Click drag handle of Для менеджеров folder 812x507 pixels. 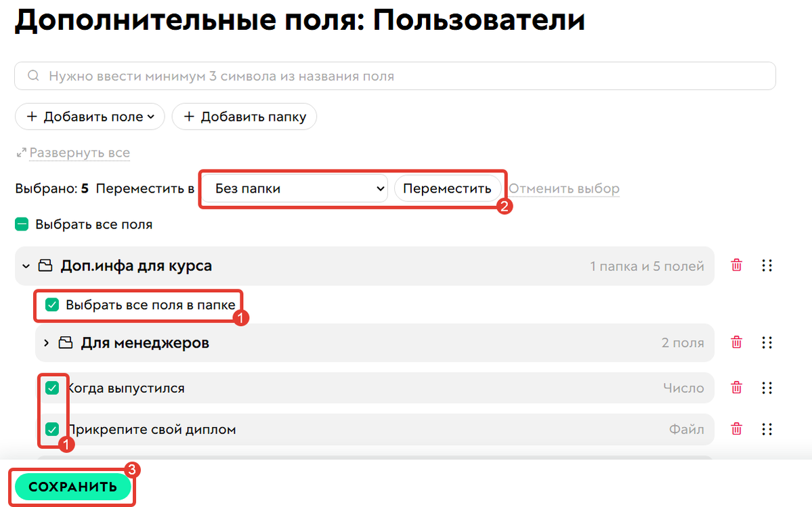(767, 342)
